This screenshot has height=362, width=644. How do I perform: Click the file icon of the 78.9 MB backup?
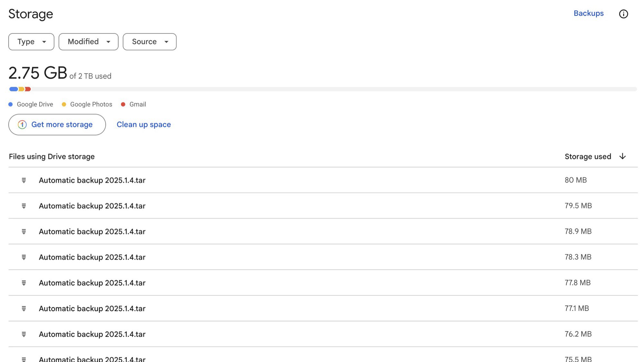[x=24, y=232]
